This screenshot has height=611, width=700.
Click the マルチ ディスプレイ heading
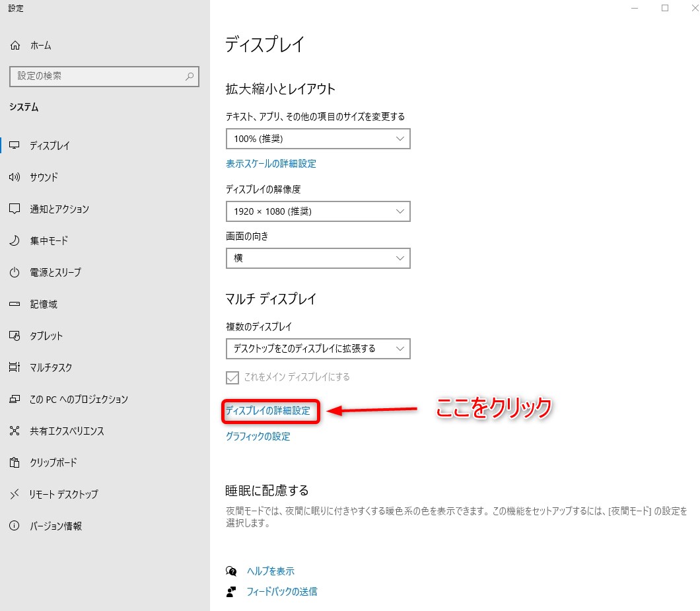(x=271, y=299)
